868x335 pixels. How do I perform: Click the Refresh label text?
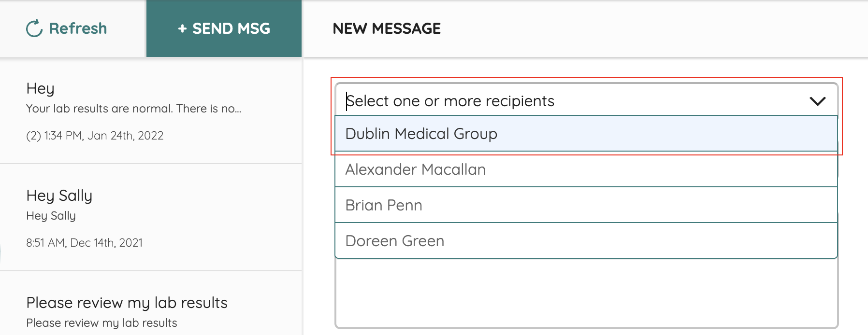point(78,28)
